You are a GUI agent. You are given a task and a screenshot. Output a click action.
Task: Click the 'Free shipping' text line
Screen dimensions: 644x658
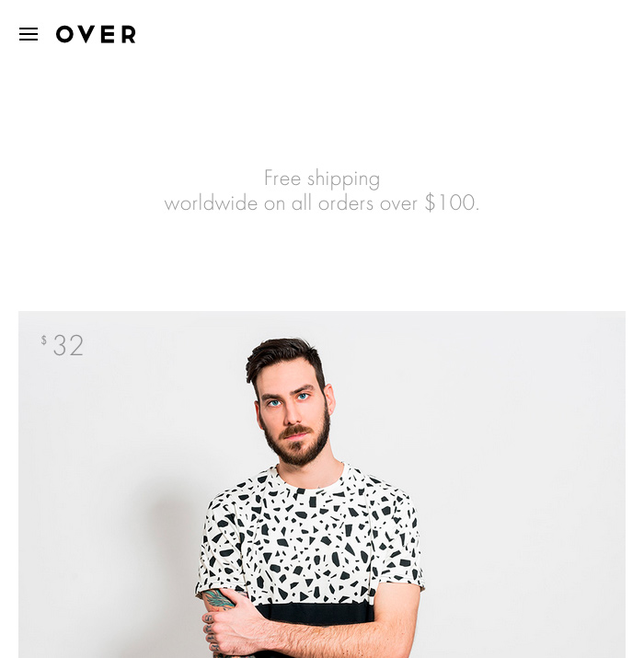point(322,179)
